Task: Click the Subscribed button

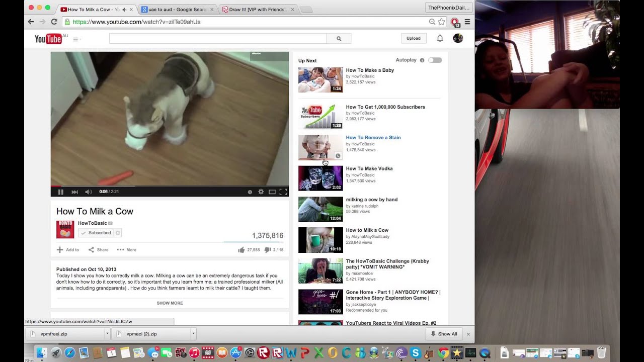Action: pyautogui.click(x=96, y=233)
